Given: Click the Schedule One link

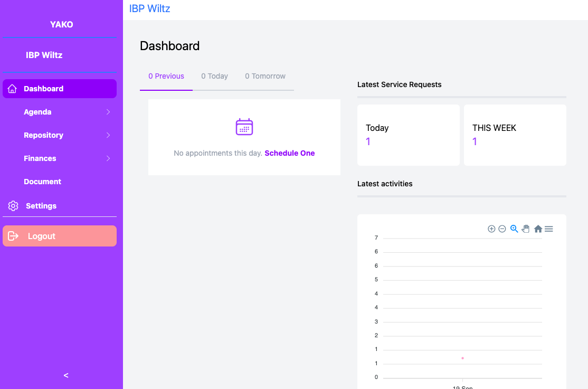Looking at the screenshot, I should [x=289, y=153].
